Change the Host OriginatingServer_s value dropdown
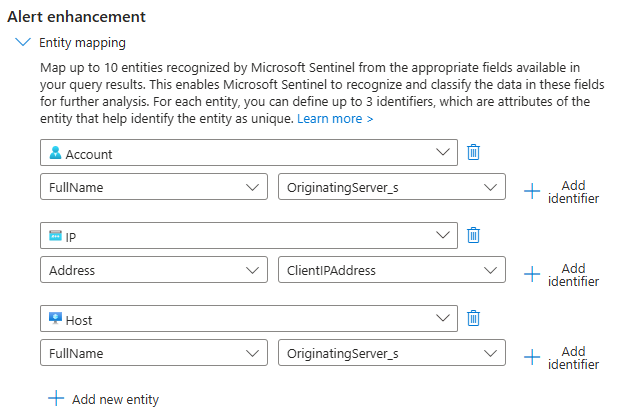 [392, 353]
